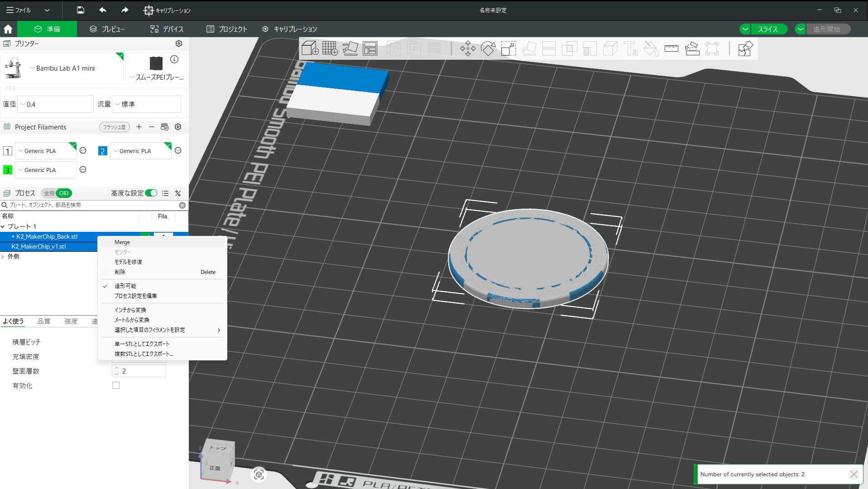Edit filament 1 preset via ellipsis icon

83,150
